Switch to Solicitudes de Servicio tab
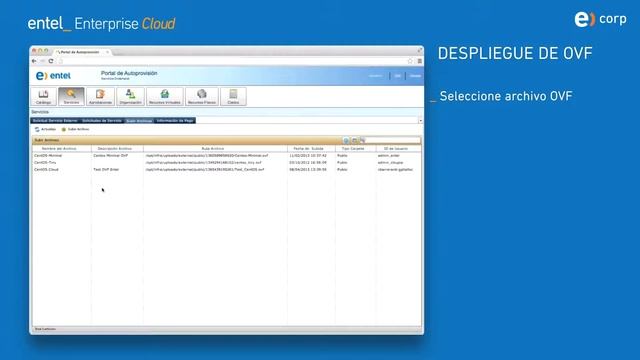 (102, 120)
